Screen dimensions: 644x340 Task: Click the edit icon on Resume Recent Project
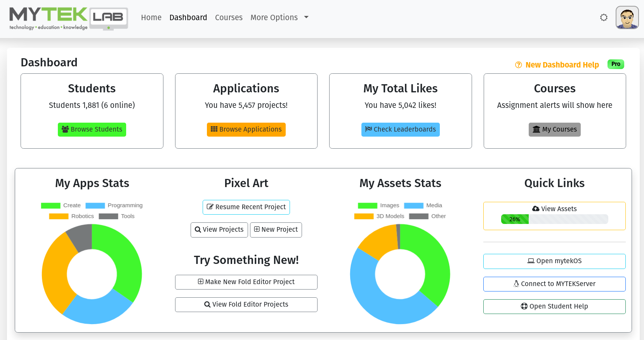[x=210, y=207]
